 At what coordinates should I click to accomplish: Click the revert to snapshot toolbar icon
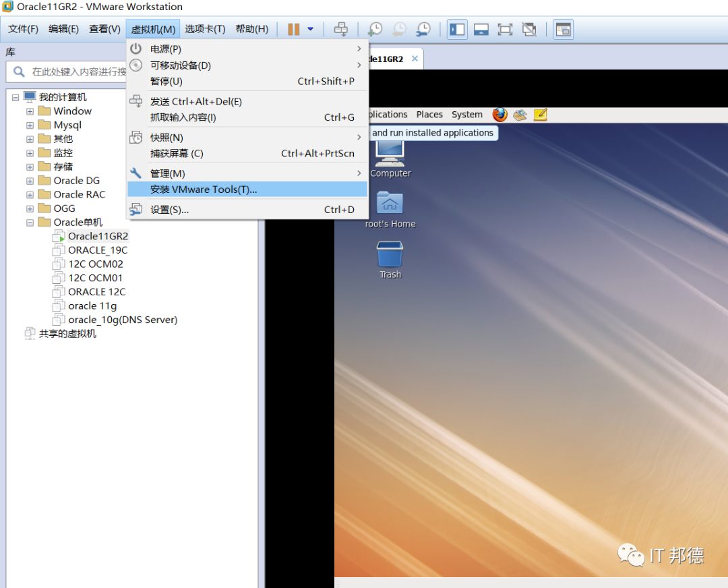pos(399,29)
